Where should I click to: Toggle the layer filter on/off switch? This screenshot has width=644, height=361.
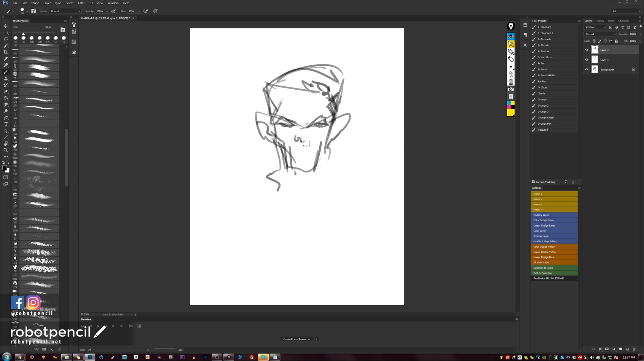coord(641,27)
